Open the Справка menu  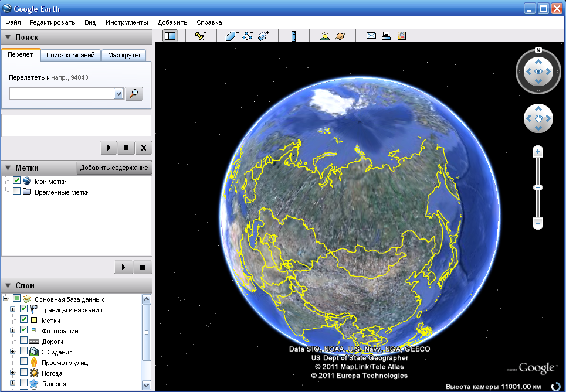(x=209, y=22)
